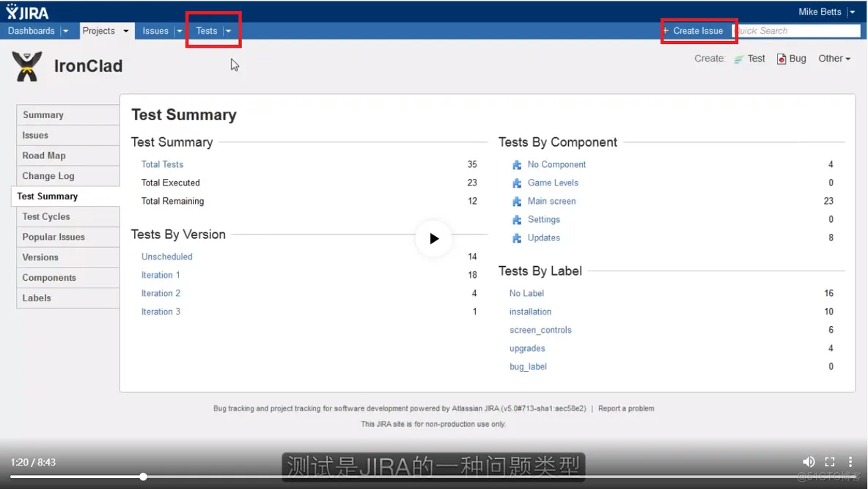Open the Iteration 2 link
Screen dimensions: 868x489
(x=161, y=293)
